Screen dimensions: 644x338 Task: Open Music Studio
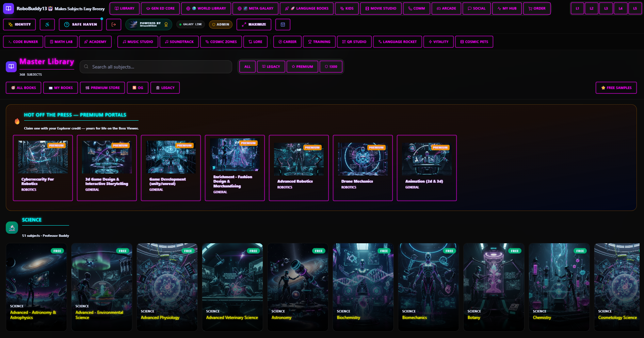tap(138, 42)
